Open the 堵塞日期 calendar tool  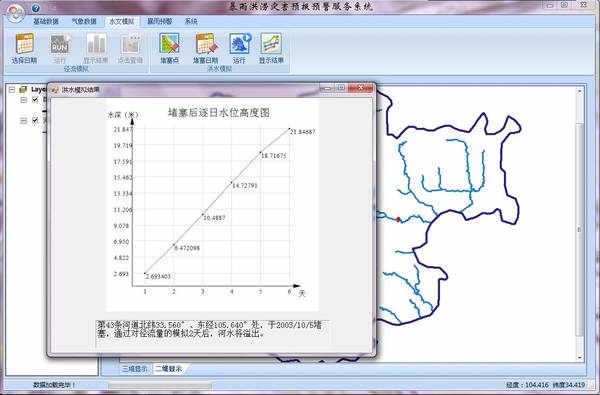click(x=206, y=43)
